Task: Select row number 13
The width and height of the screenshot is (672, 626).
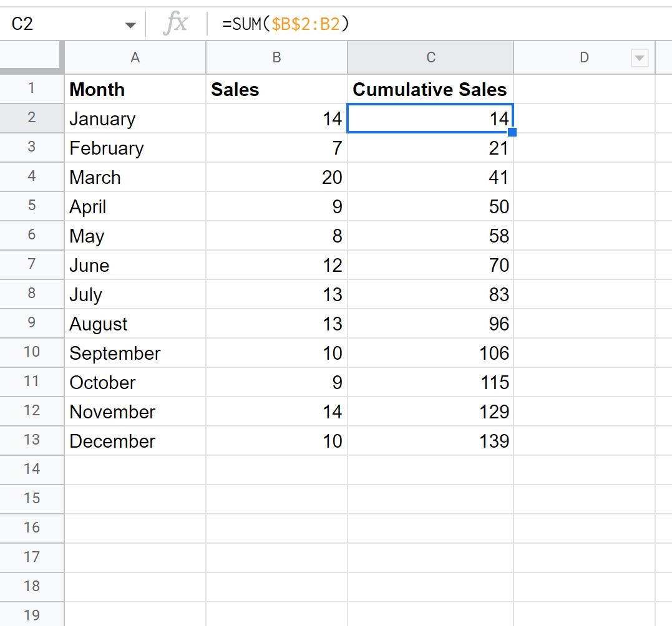Action: tap(32, 441)
